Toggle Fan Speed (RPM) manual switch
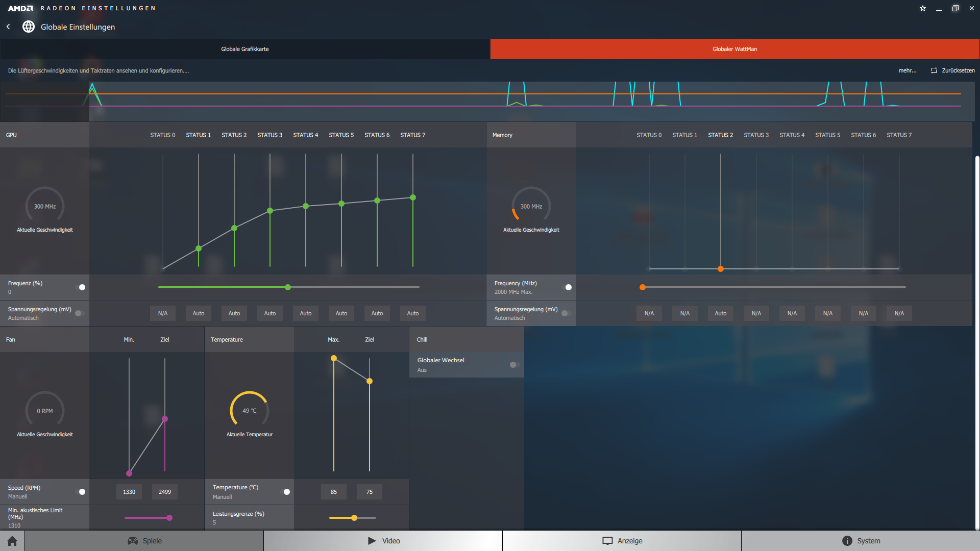 click(80, 492)
